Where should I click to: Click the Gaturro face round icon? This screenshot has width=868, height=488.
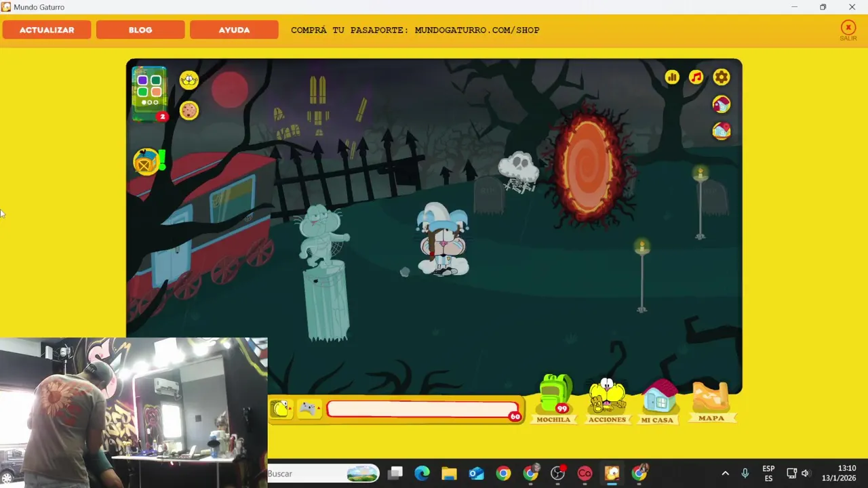(189, 80)
